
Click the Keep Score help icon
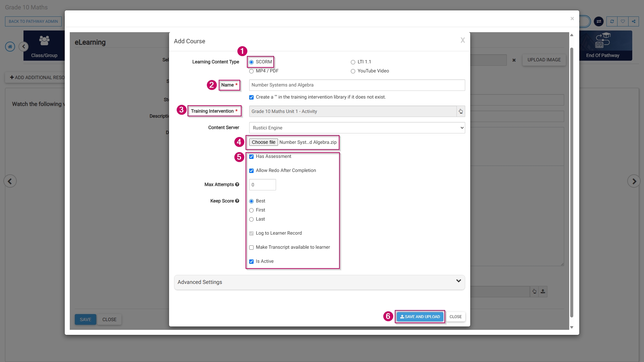pyautogui.click(x=237, y=201)
